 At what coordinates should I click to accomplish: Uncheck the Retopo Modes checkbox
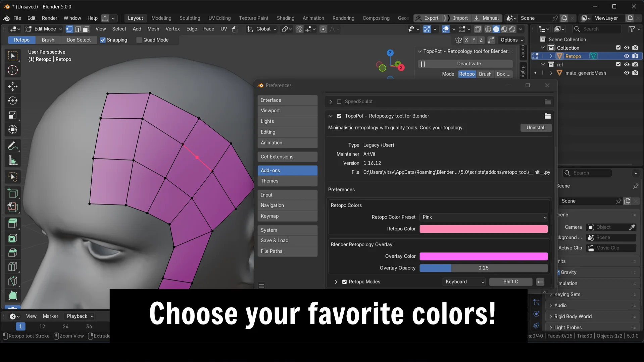tap(344, 282)
